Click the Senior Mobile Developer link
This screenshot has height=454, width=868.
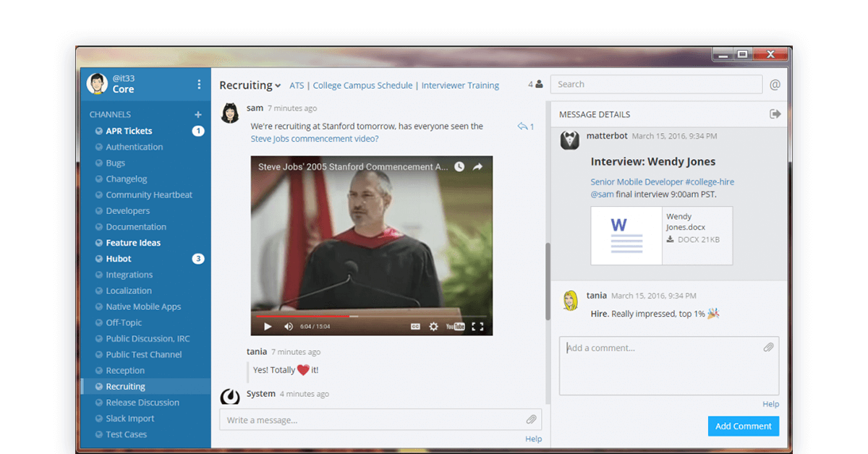pyautogui.click(x=637, y=182)
